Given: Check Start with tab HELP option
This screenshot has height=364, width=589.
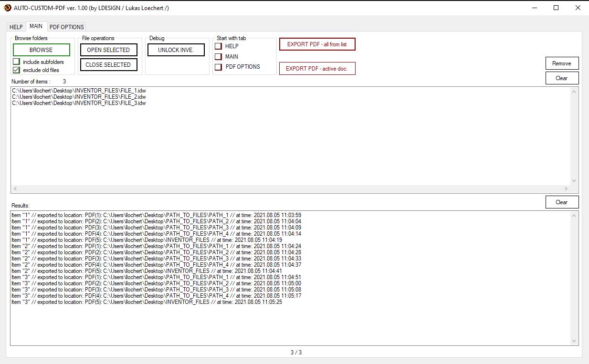Looking at the screenshot, I should pos(218,46).
